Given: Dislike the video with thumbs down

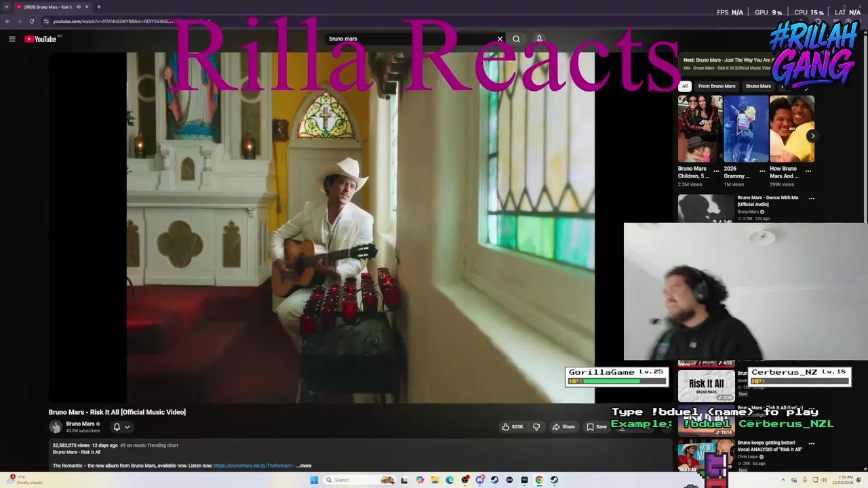Looking at the screenshot, I should coord(536,426).
